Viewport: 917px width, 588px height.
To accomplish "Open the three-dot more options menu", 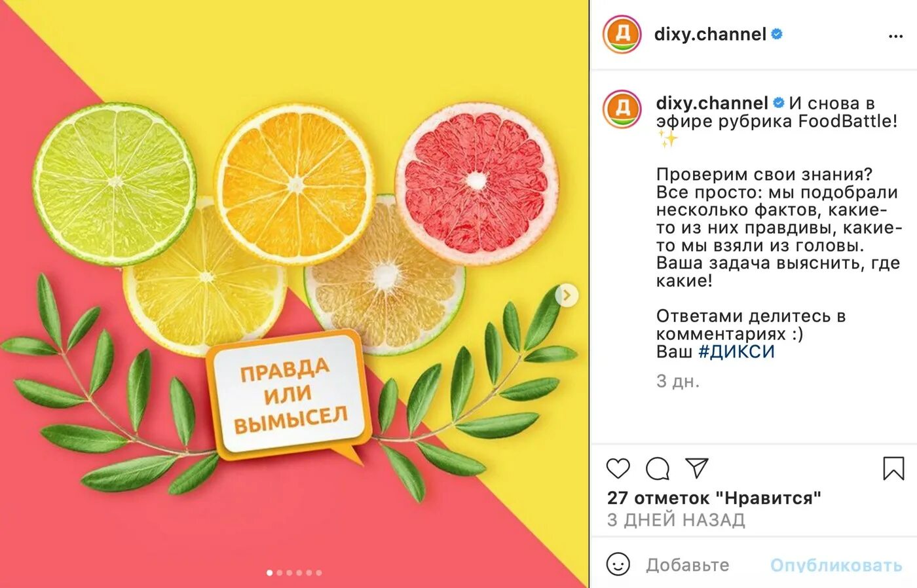I will (x=895, y=36).
